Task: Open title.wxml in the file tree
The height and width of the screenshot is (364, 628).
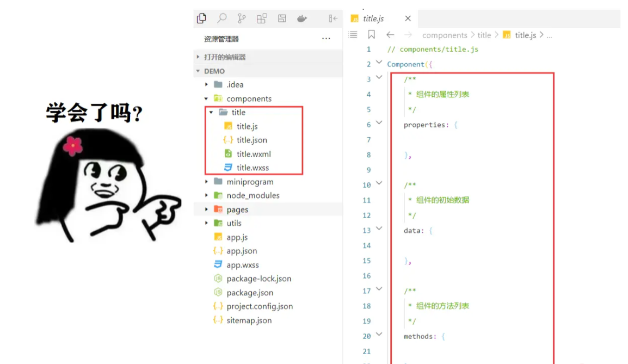Action: [x=254, y=154]
